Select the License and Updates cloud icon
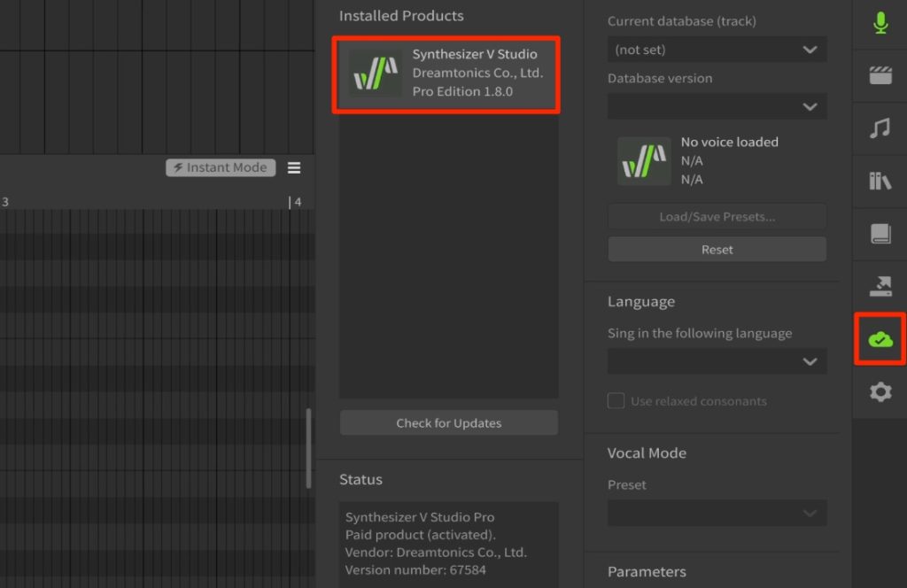Viewport: 907px width, 588px height. pyautogui.click(x=880, y=338)
